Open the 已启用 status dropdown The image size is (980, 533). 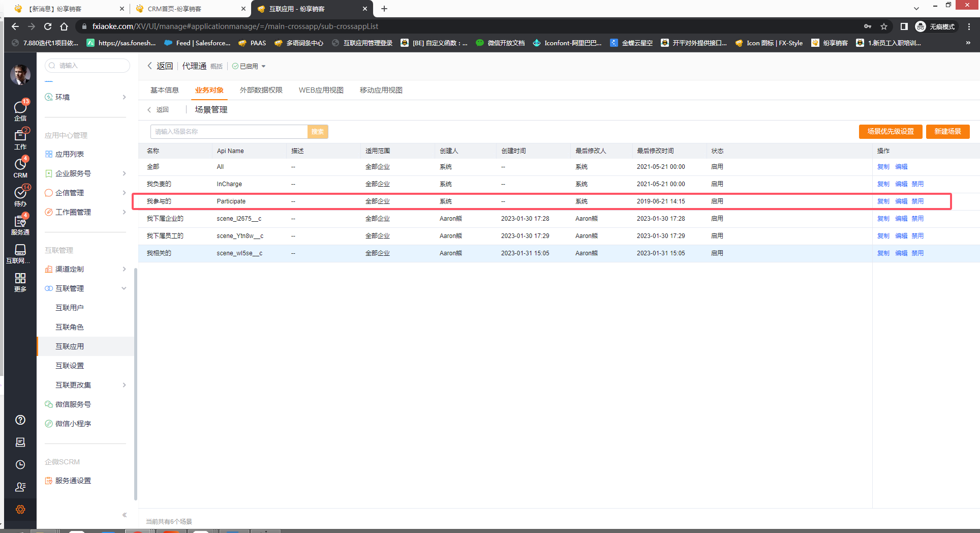point(249,66)
